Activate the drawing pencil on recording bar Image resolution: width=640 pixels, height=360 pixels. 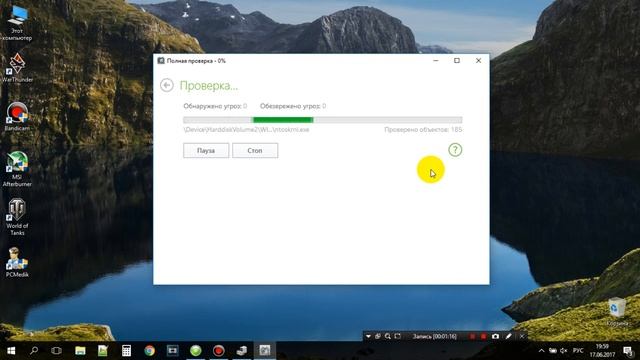[x=509, y=336]
